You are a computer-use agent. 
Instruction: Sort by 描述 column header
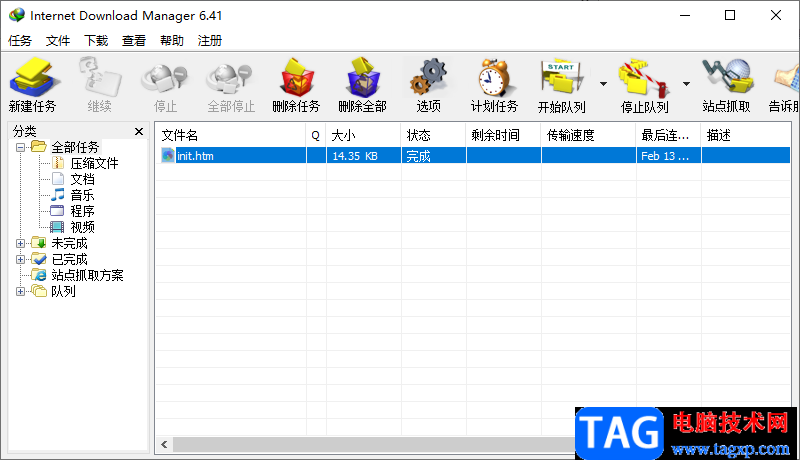[x=746, y=135]
